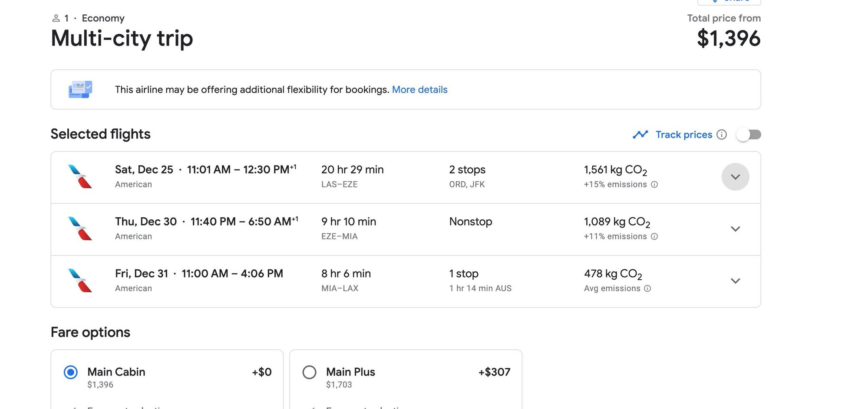Expand the LAS–EZE flight details
Image resolution: width=868 pixels, height=409 pixels.
tap(735, 177)
